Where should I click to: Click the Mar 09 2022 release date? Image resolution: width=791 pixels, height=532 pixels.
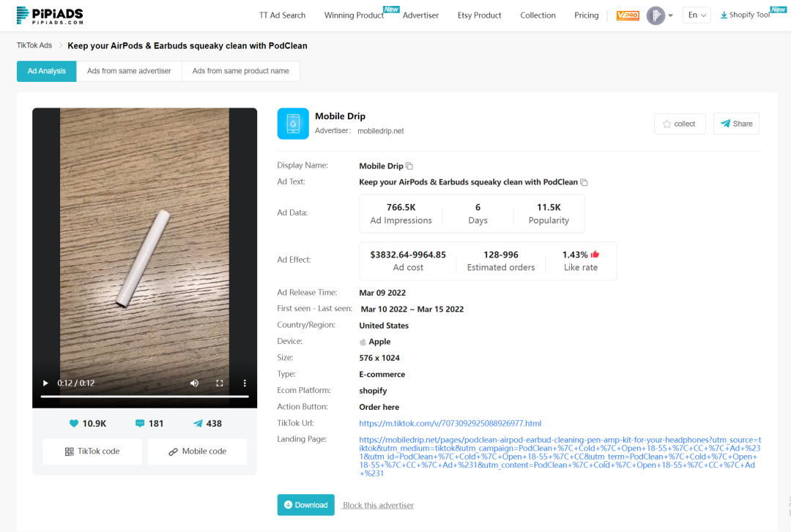[x=382, y=293]
